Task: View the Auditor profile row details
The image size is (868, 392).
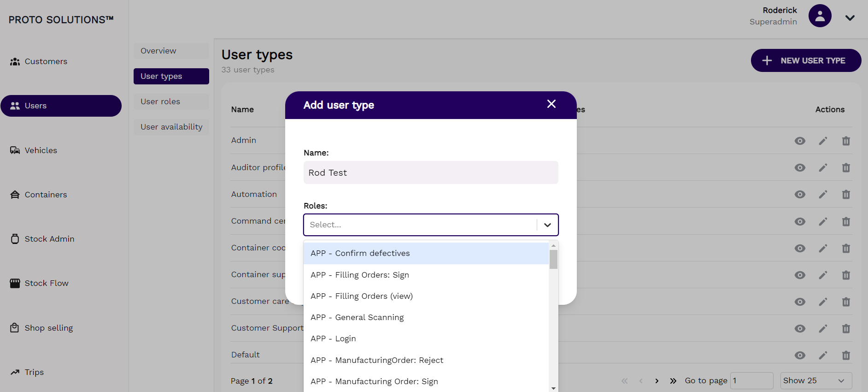Action: coord(800,167)
